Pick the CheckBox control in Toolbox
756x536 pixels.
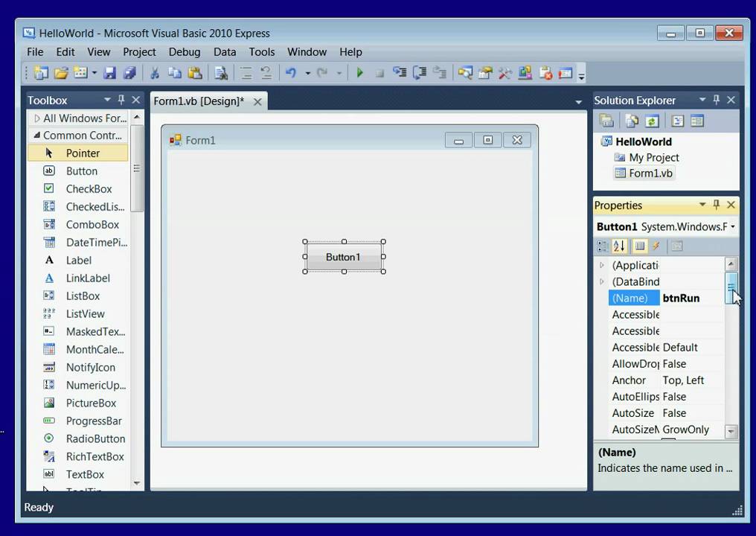pyautogui.click(x=79, y=188)
